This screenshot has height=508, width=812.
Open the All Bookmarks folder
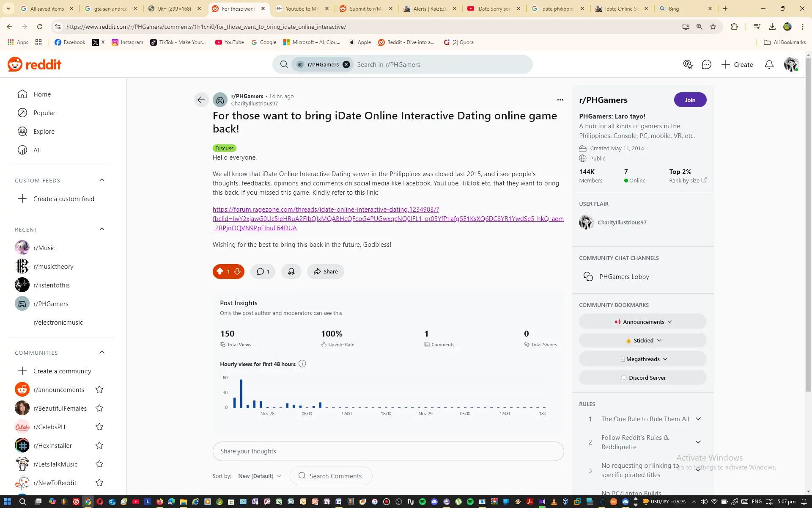(x=785, y=42)
